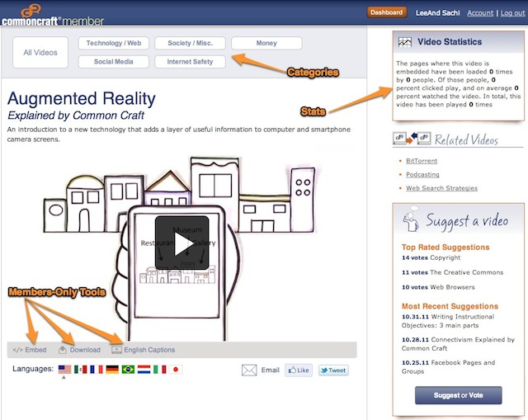Screen dimensions: 528x420
Task: Click the Download link
Action: (x=85, y=350)
